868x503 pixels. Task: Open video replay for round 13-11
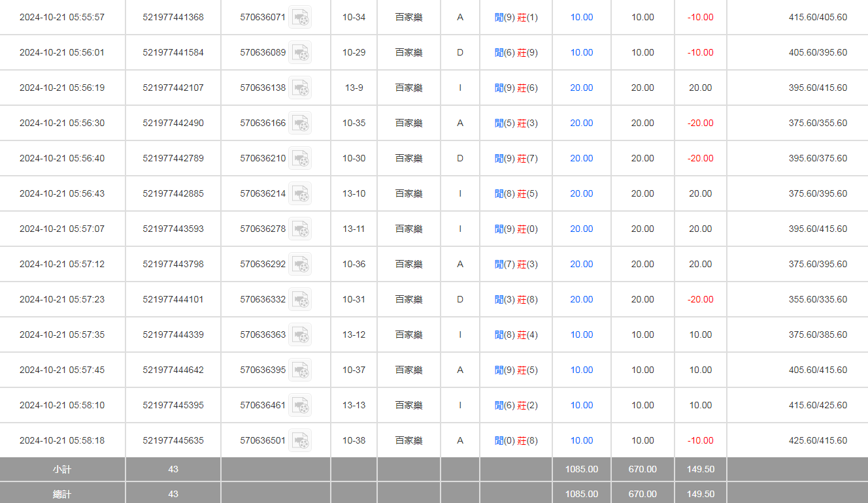click(x=300, y=229)
